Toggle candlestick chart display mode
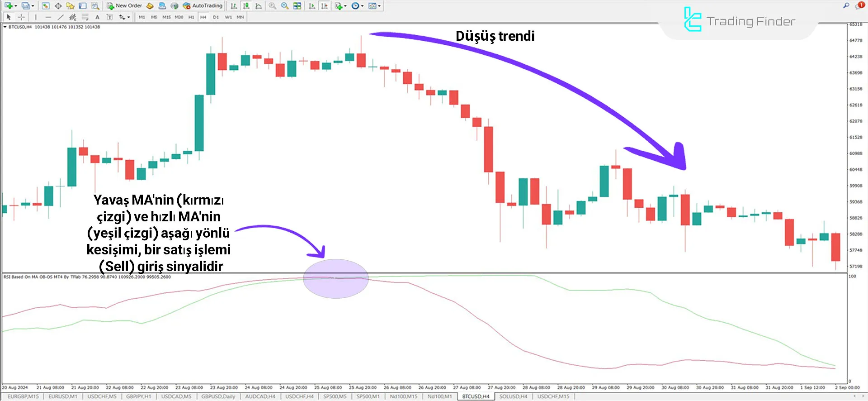This screenshot has height=401, width=868. (x=246, y=6)
